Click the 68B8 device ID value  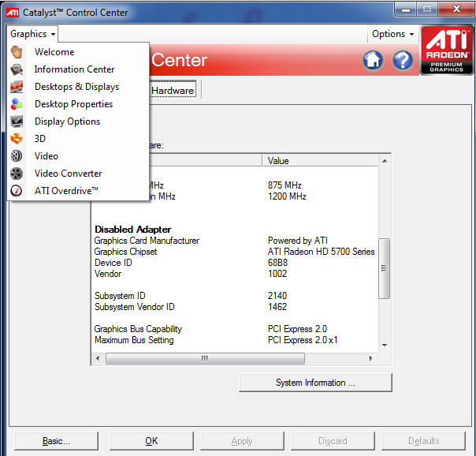pyautogui.click(x=277, y=263)
